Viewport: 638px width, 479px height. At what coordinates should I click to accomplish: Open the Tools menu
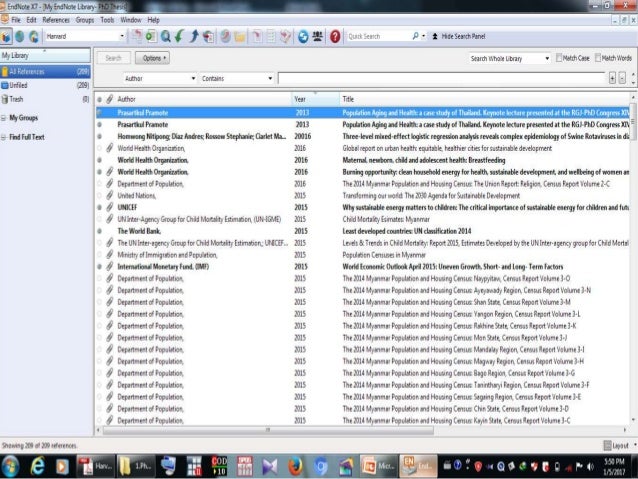[107, 20]
